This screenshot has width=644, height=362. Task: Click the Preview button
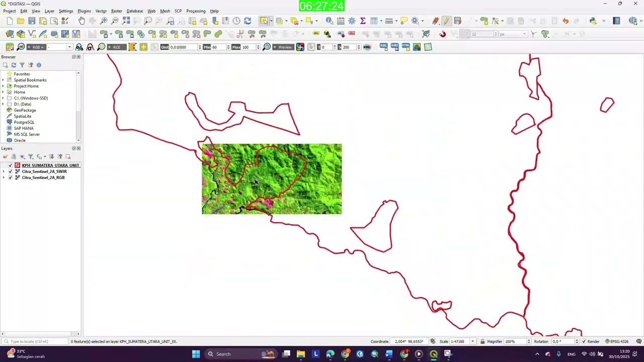point(283,47)
